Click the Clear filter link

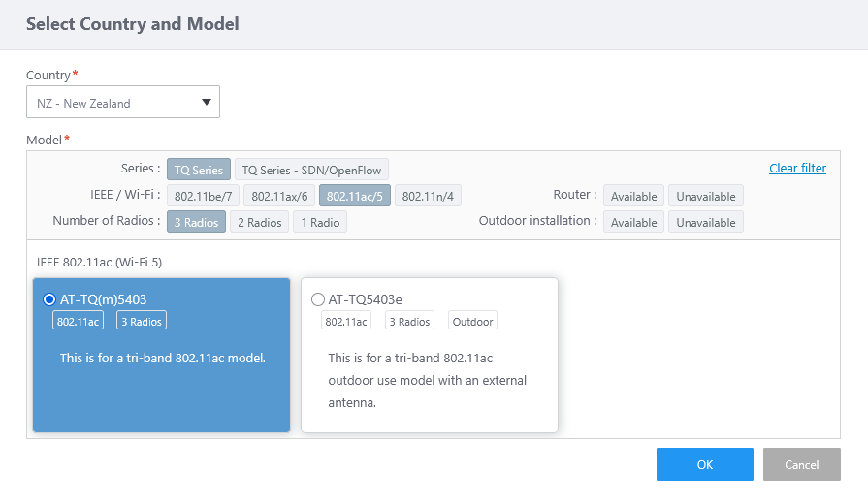(x=798, y=168)
